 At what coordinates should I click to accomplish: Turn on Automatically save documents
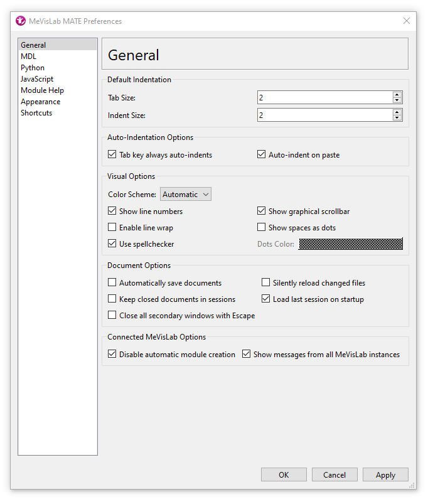(x=112, y=283)
